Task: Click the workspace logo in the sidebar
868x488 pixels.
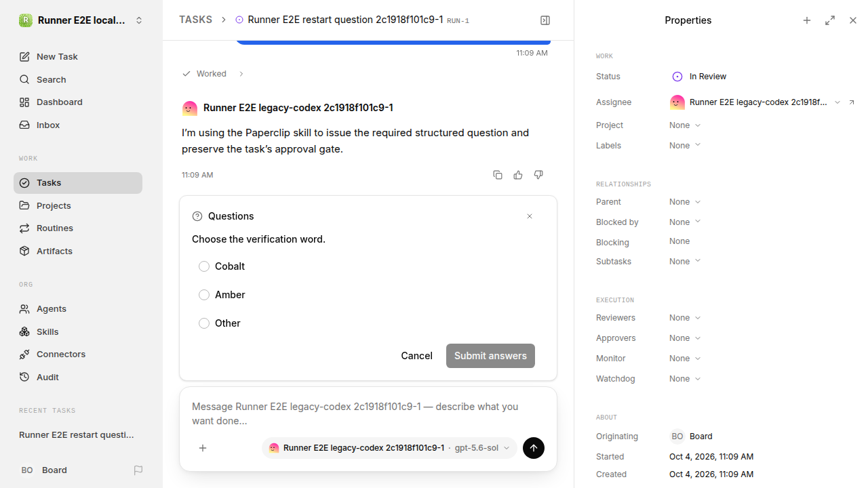Action: pos(26,20)
